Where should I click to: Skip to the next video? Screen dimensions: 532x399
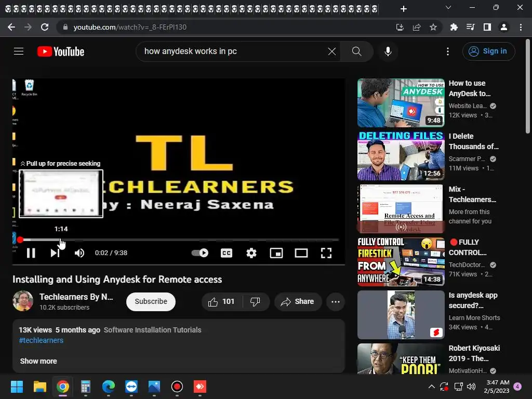[55, 253]
